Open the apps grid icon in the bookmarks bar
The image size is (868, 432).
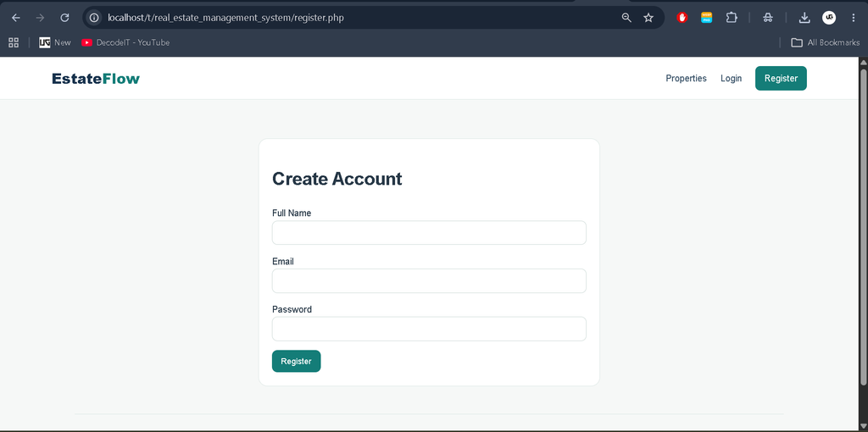[14, 42]
